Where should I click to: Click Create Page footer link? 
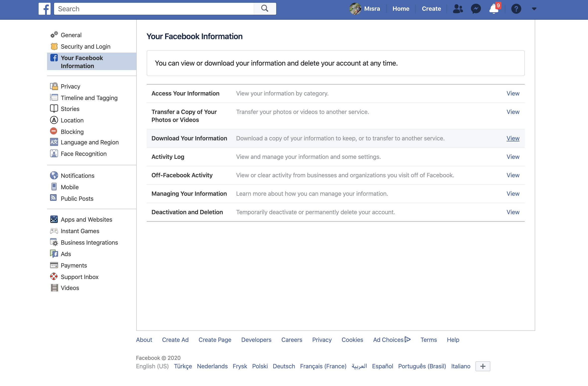tap(215, 340)
